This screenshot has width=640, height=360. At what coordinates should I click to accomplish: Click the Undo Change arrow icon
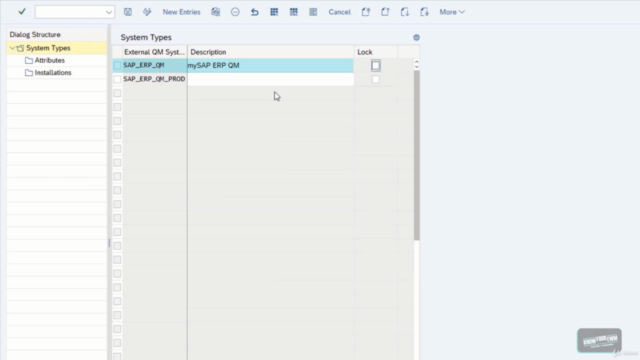coord(255,12)
